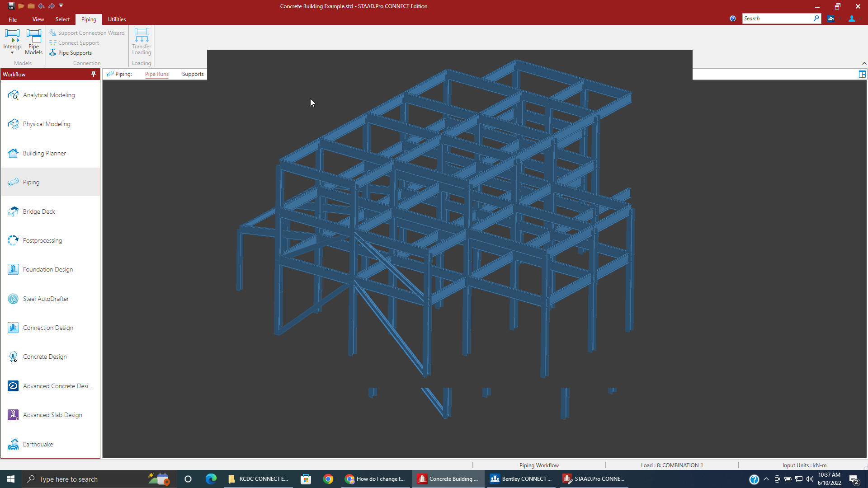The height and width of the screenshot is (488, 868).
Task: Open the File menu
Action: [x=13, y=19]
